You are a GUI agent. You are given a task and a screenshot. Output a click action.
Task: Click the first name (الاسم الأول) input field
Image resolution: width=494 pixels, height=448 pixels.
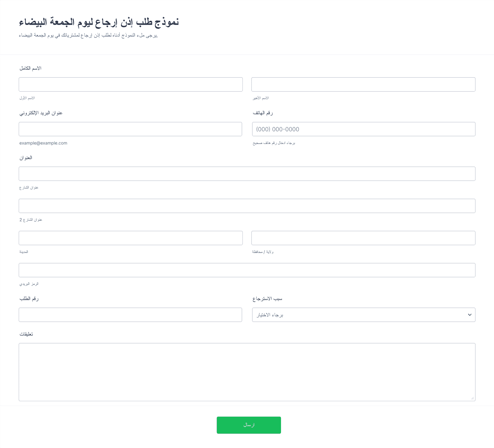131,84
